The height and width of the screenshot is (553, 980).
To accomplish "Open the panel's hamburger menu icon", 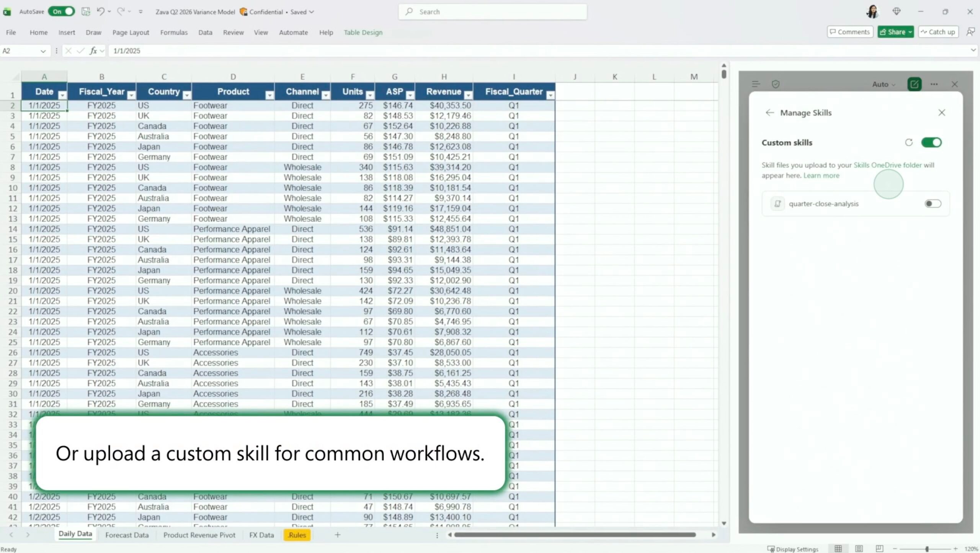I will click(x=756, y=84).
